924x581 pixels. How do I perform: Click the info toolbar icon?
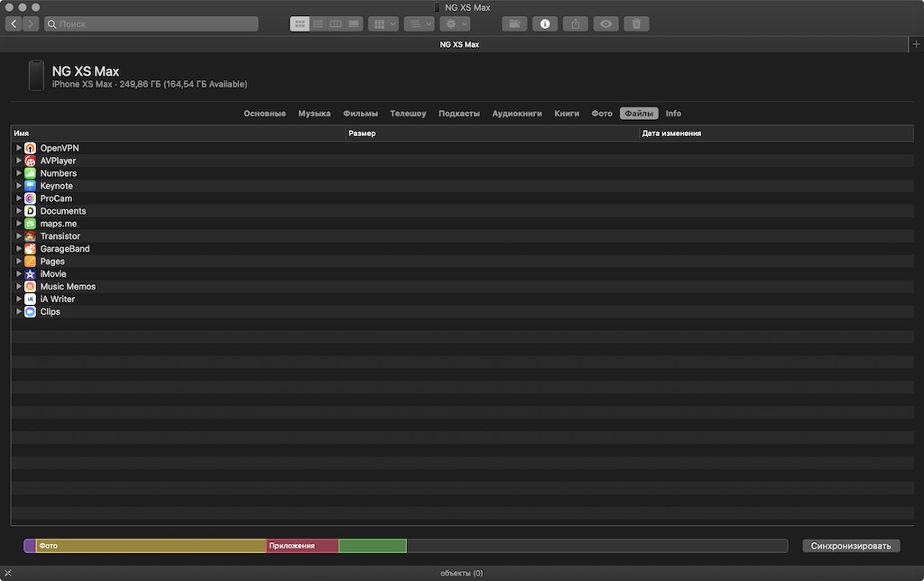click(545, 24)
